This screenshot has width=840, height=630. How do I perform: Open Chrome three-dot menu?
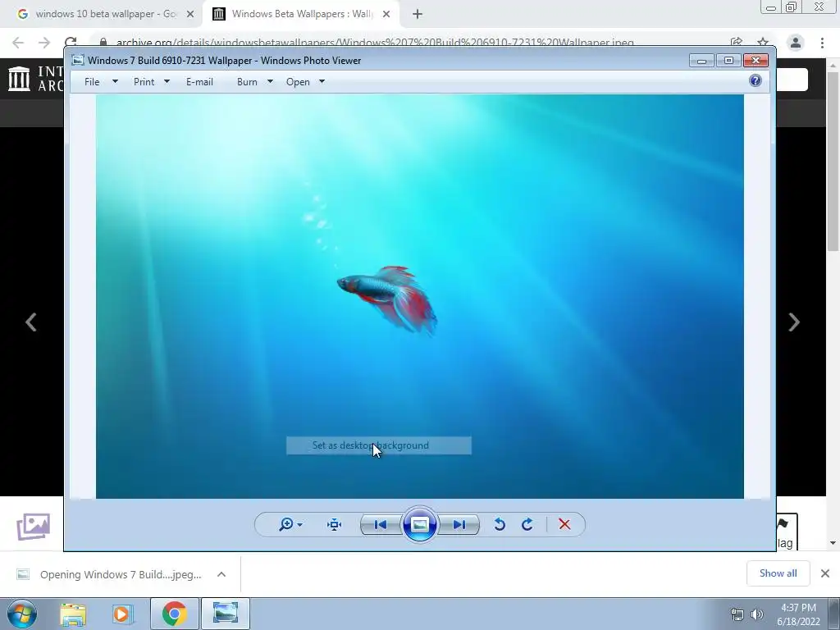[822, 43]
